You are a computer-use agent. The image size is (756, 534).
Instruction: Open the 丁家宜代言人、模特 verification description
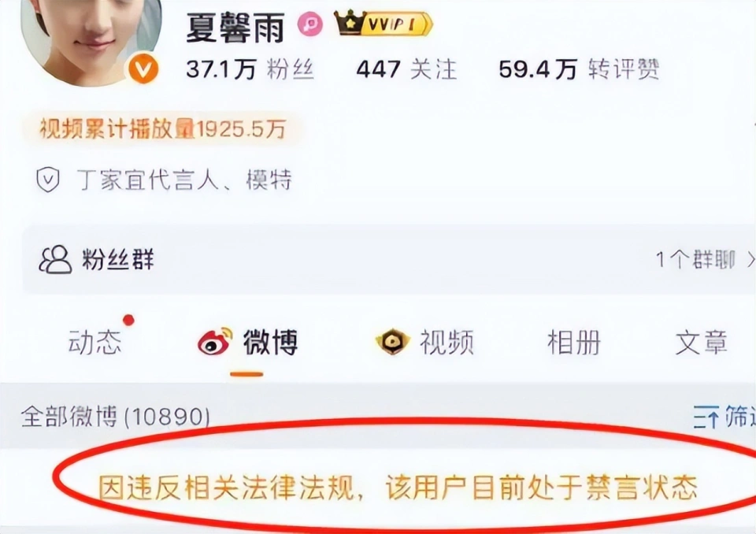point(184,180)
